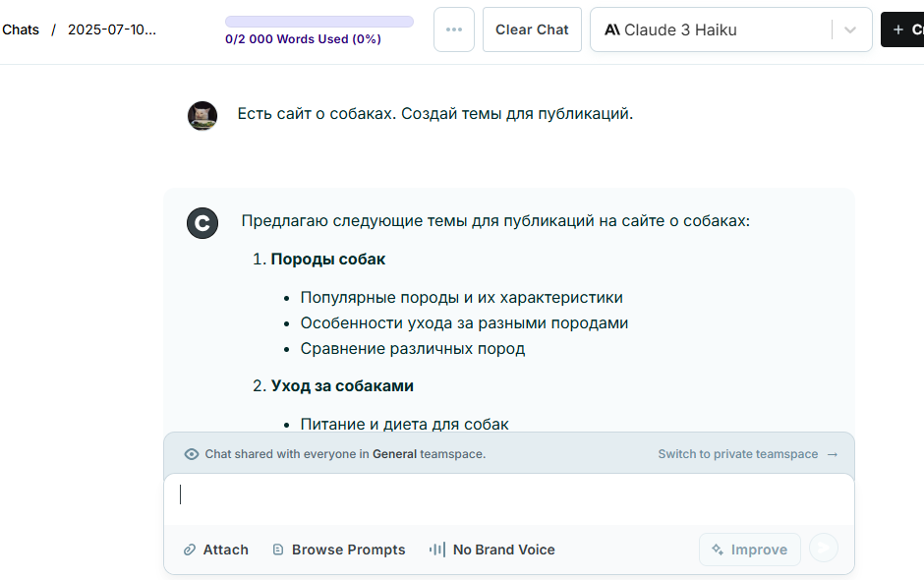Click bullet Питание и диета для собак

click(404, 424)
